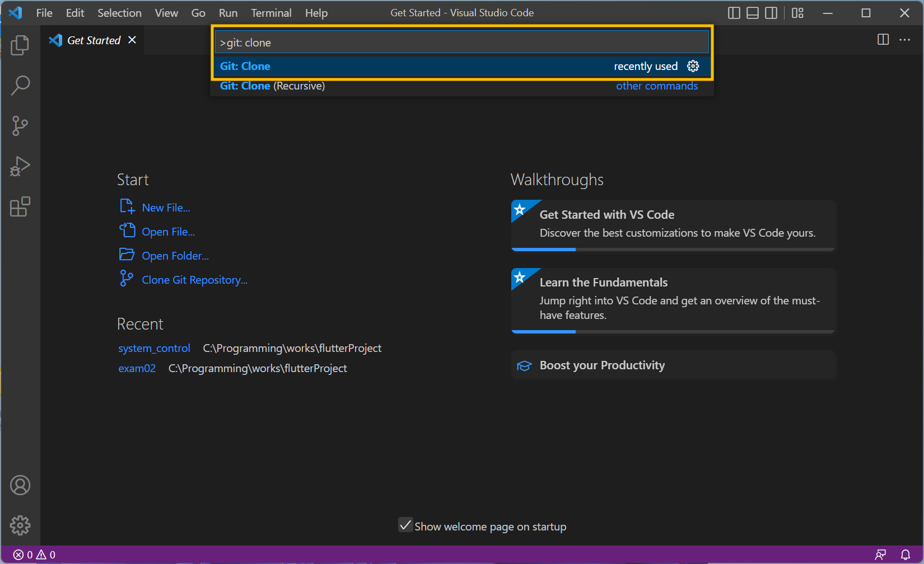This screenshot has height=564, width=924.
Task: Open the Go menu
Action: pos(198,13)
